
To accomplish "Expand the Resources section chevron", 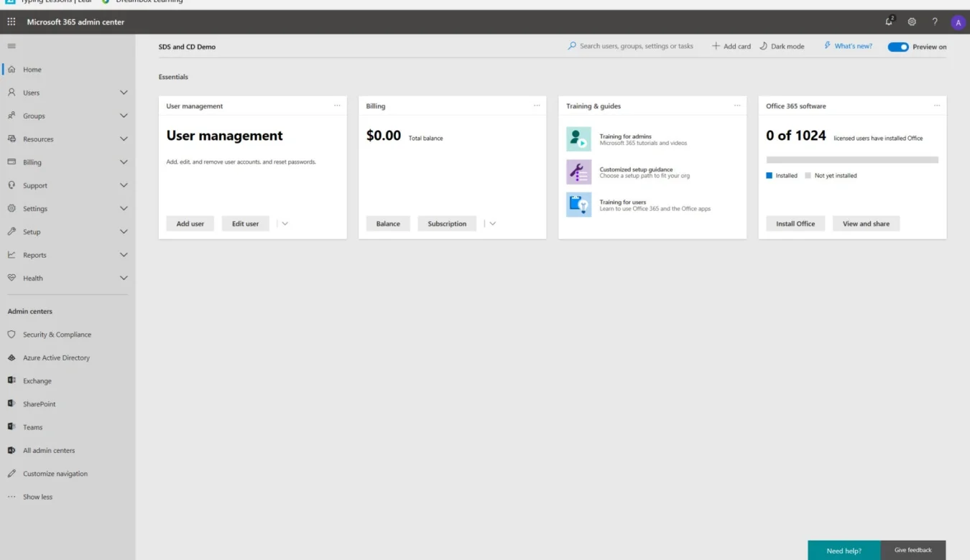I will click(x=124, y=139).
